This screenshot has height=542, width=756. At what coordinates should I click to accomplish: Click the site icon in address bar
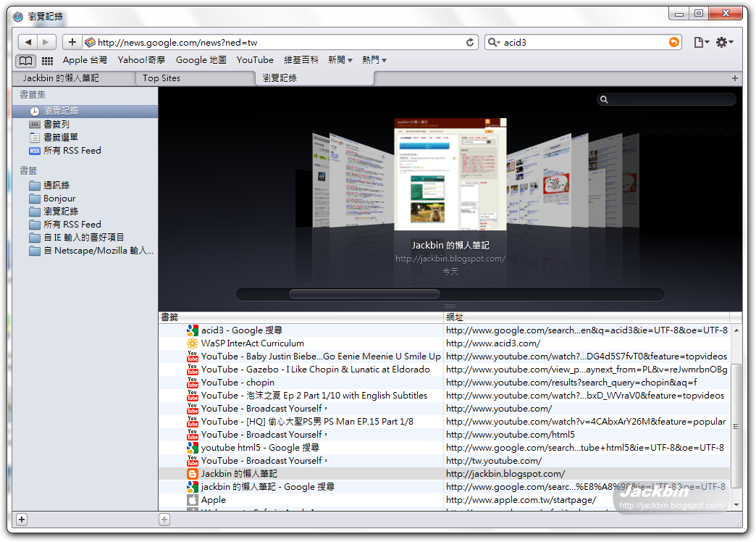(x=90, y=43)
